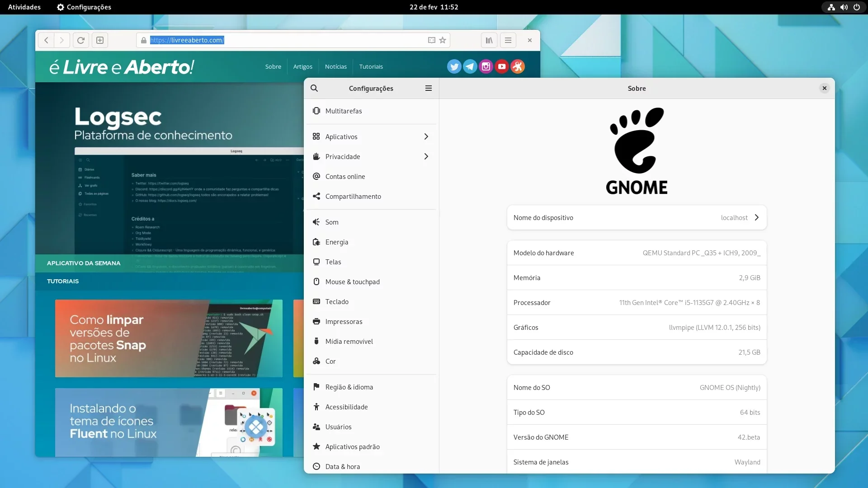
Task: Open Multitarefas settings
Action: (371, 111)
